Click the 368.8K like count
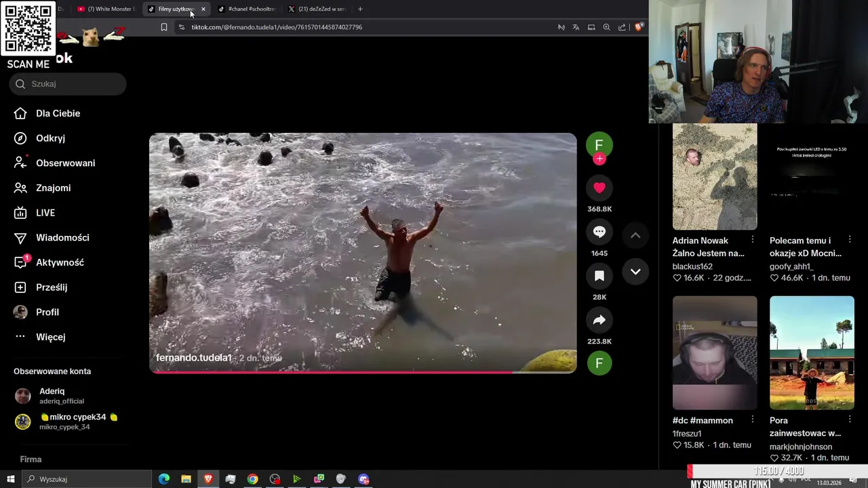The width and height of the screenshot is (868, 488). (599, 209)
